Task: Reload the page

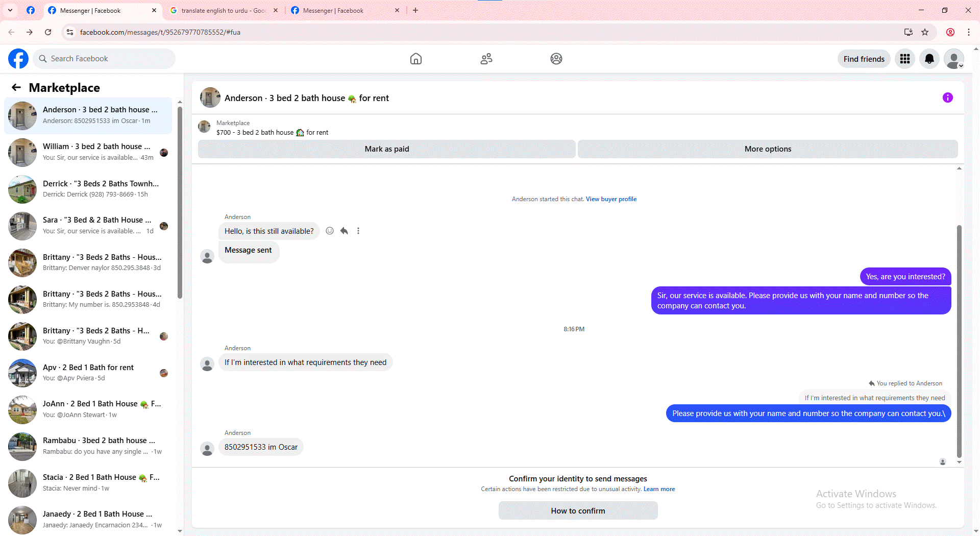Action: (x=48, y=32)
